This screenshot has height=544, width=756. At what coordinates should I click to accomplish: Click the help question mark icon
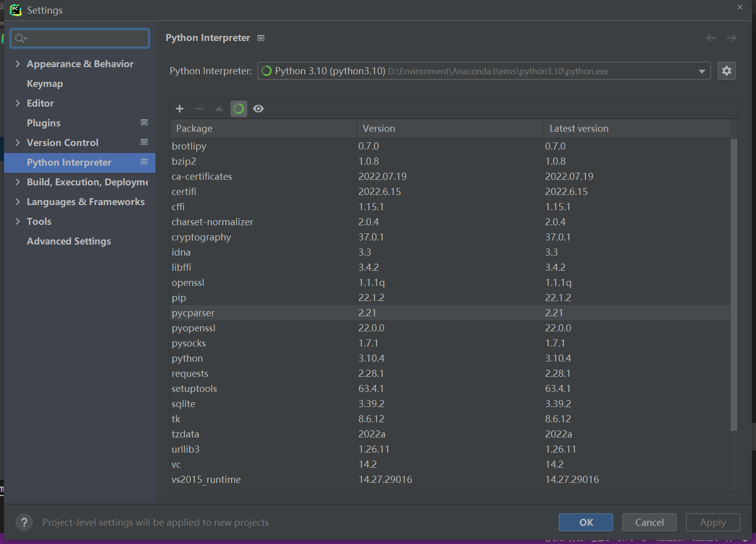click(24, 522)
